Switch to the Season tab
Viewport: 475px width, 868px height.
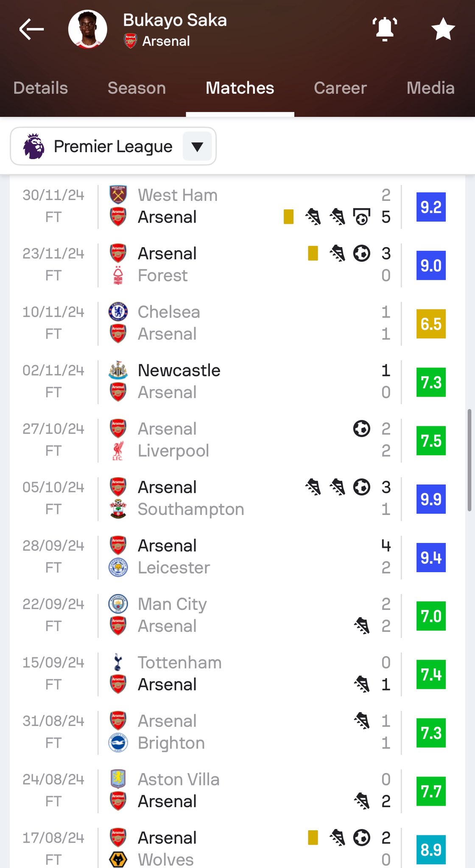click(137, 88)
